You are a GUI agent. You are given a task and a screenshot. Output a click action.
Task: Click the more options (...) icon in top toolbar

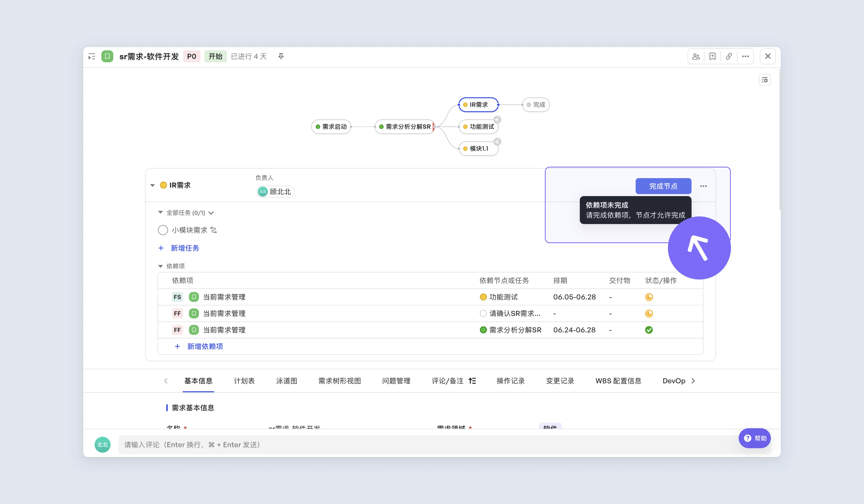click(x=745, y=56)
